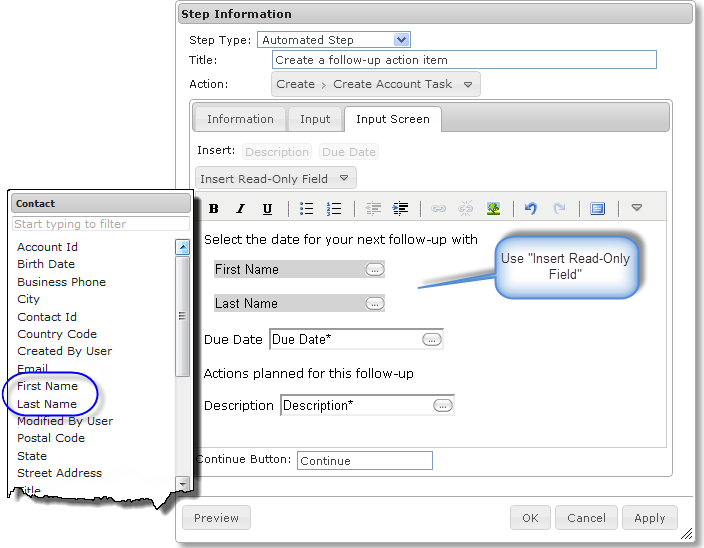Click the Contact list scrollbar up arrow
The height and width of the screenshot is (548, 704).
point(182,247)
